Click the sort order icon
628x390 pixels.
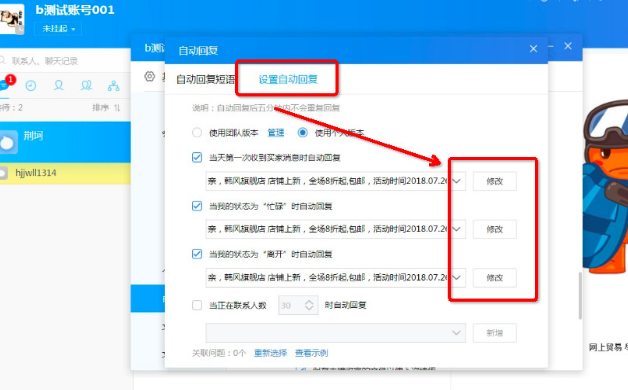(117, 108)
